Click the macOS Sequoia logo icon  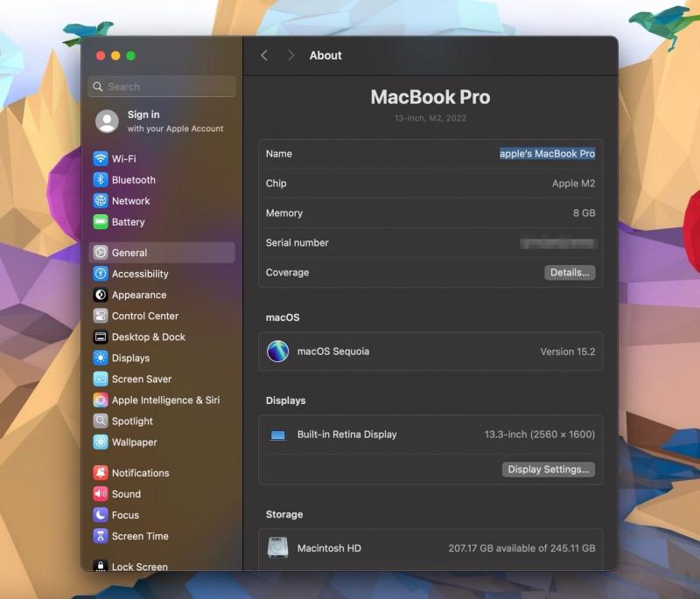click(277, 351)
